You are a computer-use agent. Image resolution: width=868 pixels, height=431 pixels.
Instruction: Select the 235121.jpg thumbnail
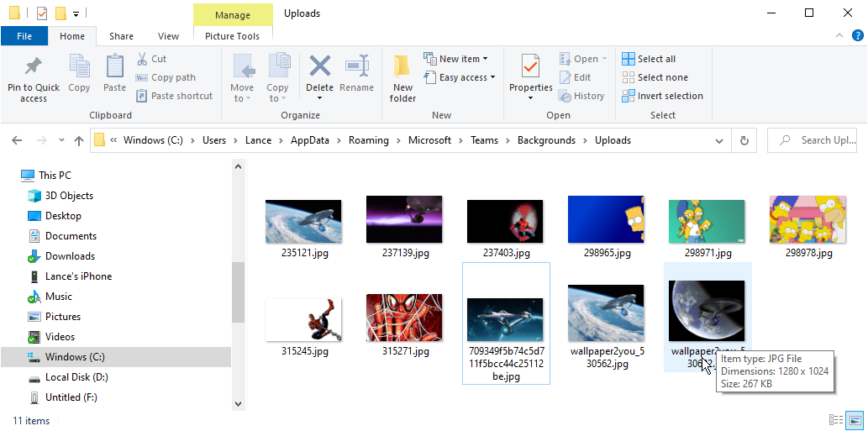tap(303, 221)
